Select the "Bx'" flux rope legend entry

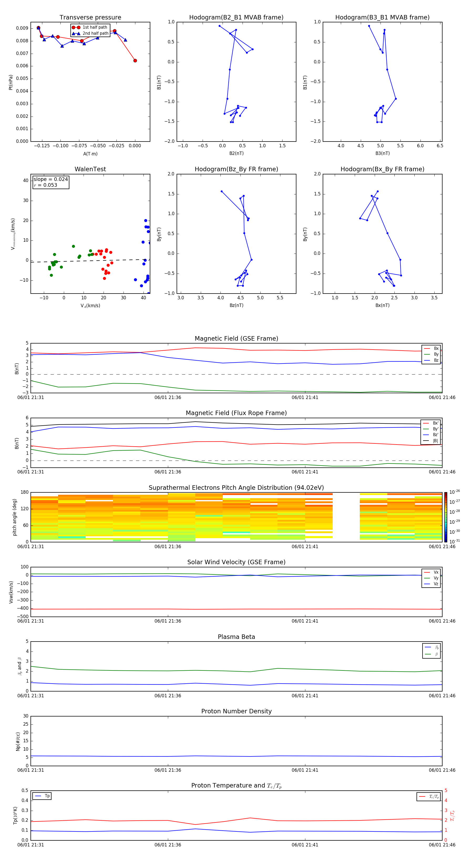pos(431,423)
